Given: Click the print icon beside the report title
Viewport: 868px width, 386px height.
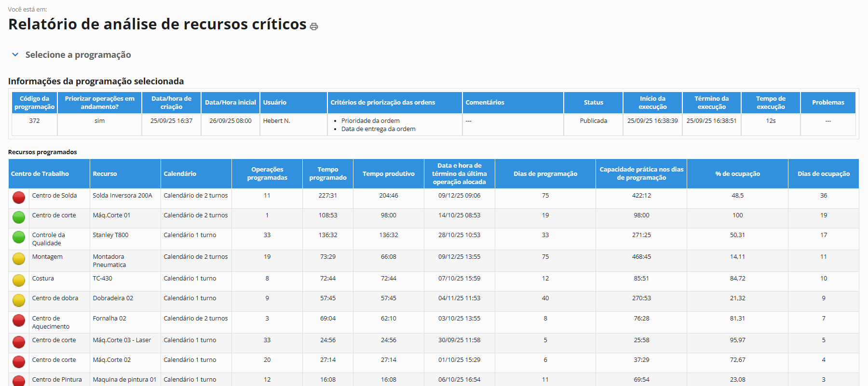Looking at the screenshot, I should pos(314,27).
